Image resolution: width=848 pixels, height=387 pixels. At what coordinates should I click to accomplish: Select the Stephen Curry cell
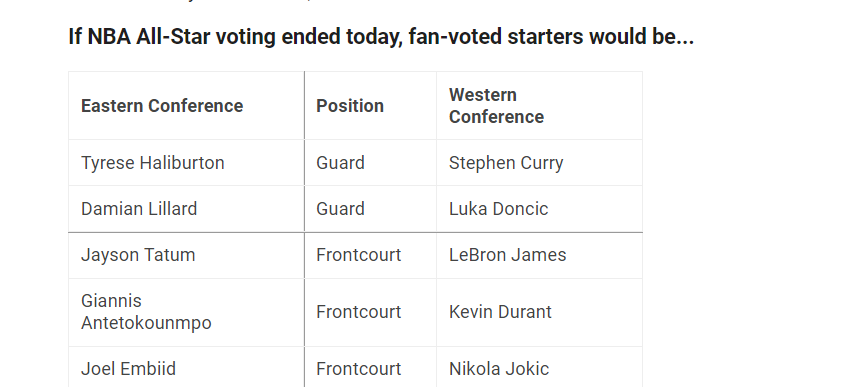tap(539, 163)
